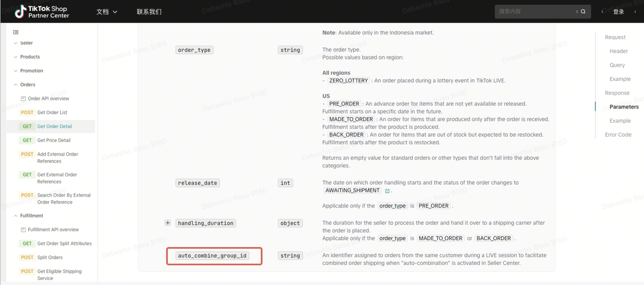Click the Order API overview document icon
The image size is (644, 285).
[23, 99]
